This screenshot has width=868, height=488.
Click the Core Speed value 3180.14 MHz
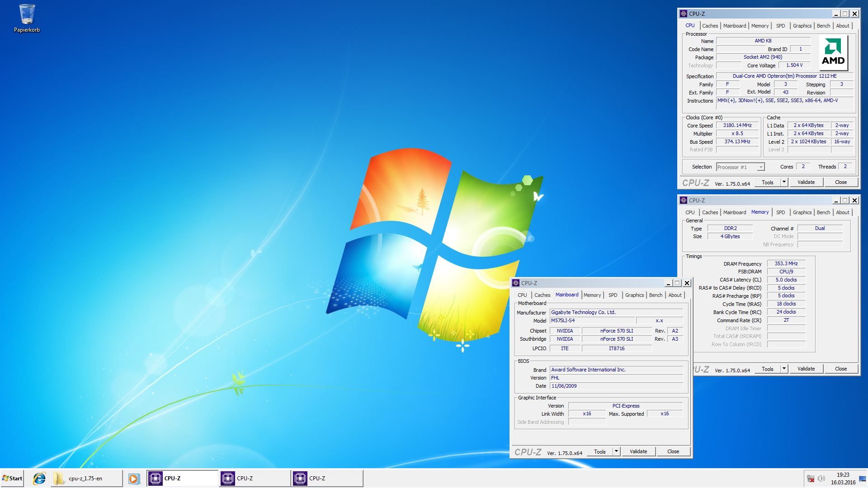point(737,125)
